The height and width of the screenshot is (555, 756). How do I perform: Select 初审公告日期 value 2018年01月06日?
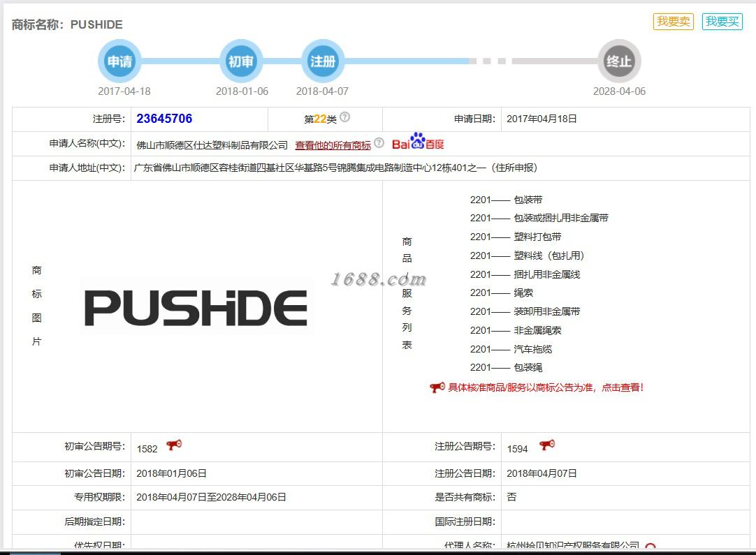(x=172, y=473)
